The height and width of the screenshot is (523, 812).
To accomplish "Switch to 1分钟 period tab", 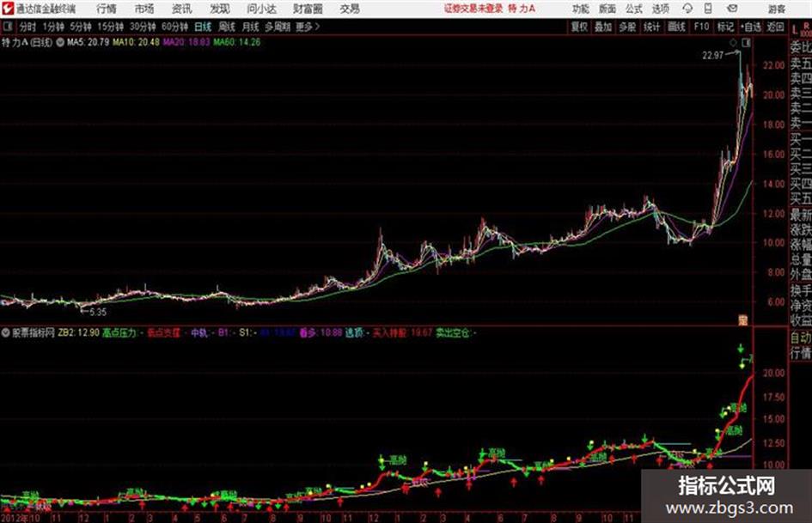I will click(52, 27).
